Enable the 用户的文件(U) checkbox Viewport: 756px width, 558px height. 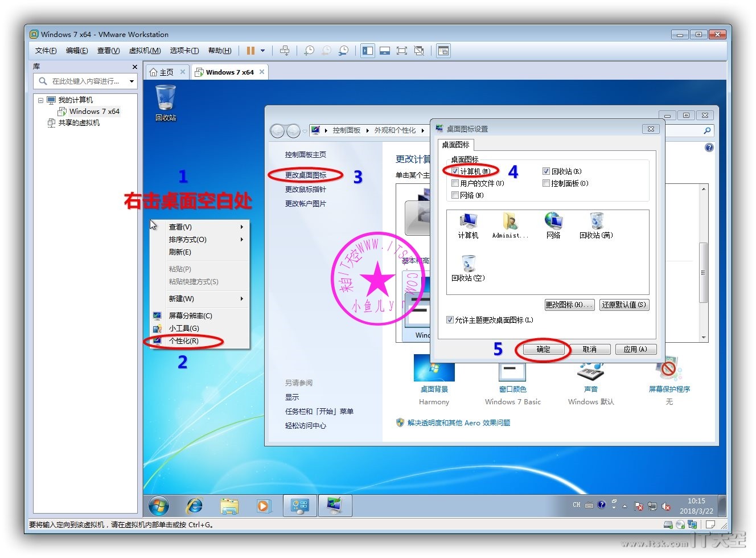click(x=455, y=183)
